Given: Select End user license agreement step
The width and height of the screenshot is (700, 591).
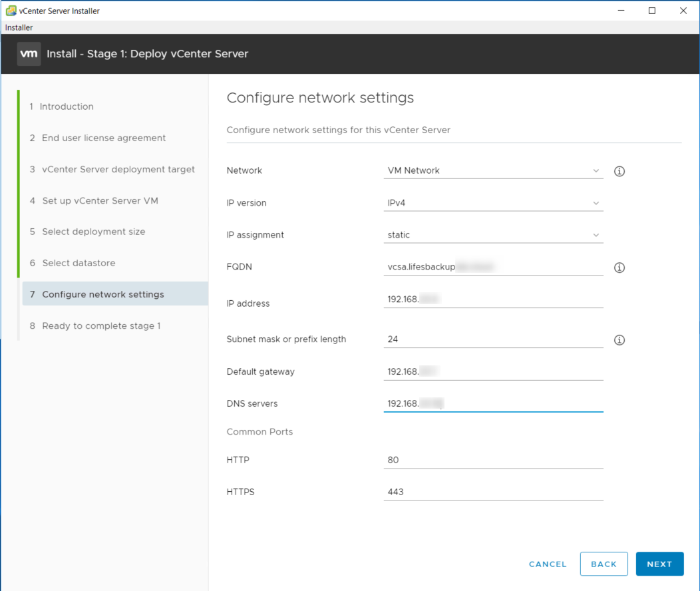Looking at the screenshot, I should [103, 138].
